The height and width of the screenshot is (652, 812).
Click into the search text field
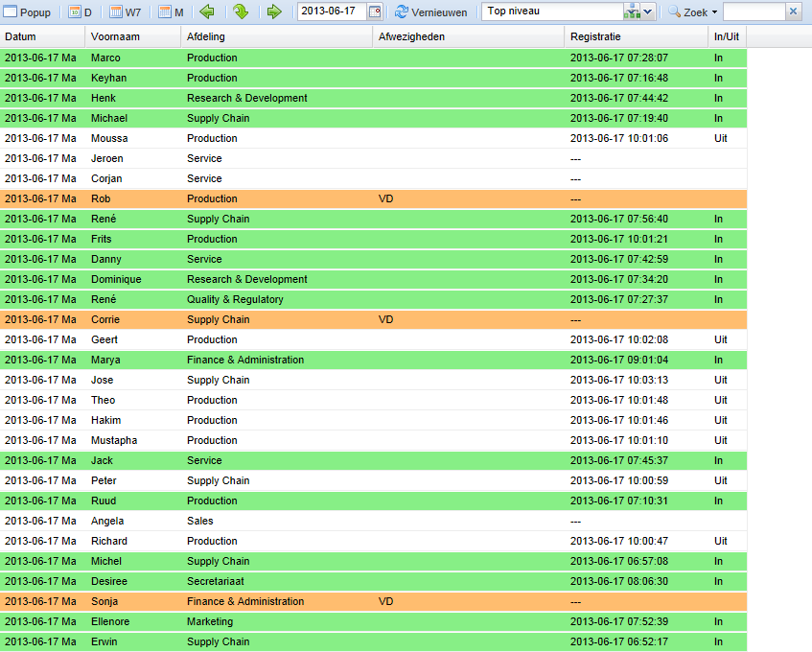pyautogui.click(x=754, y=12)
